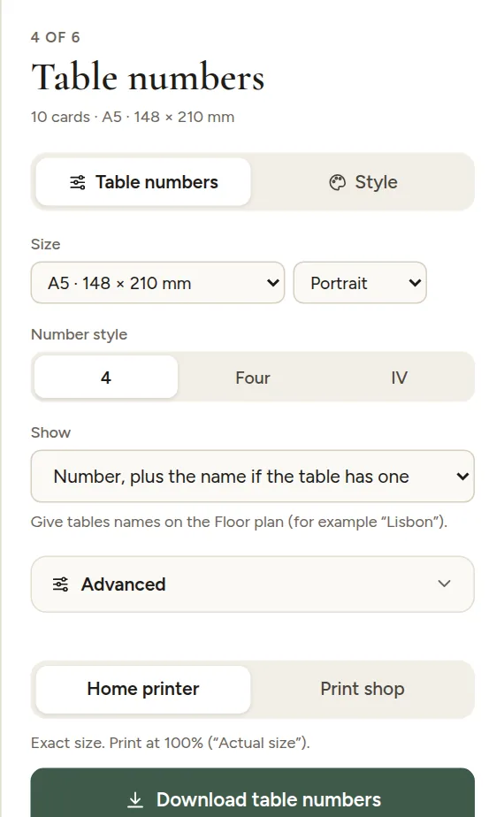Screen dimensions: 504x817
Task: Click the Floor plan hint text
Action: pos(240,522)
